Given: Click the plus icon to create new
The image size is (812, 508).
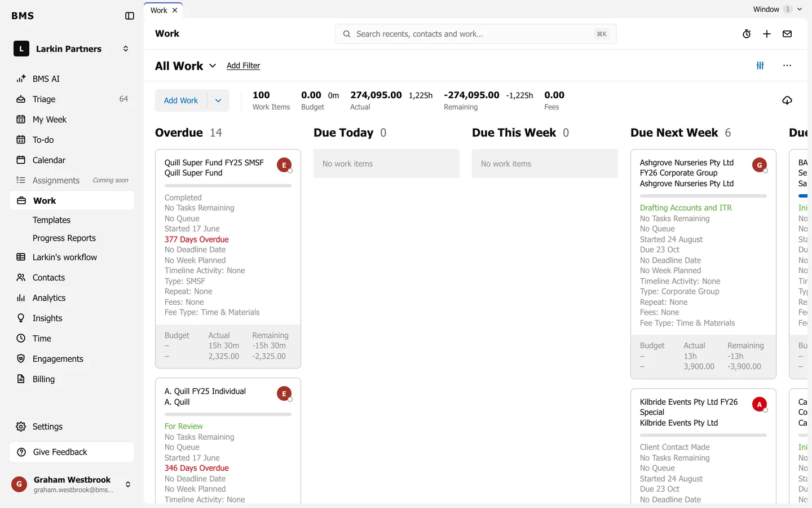Looking at the screenshot, I should coord(767,34).
